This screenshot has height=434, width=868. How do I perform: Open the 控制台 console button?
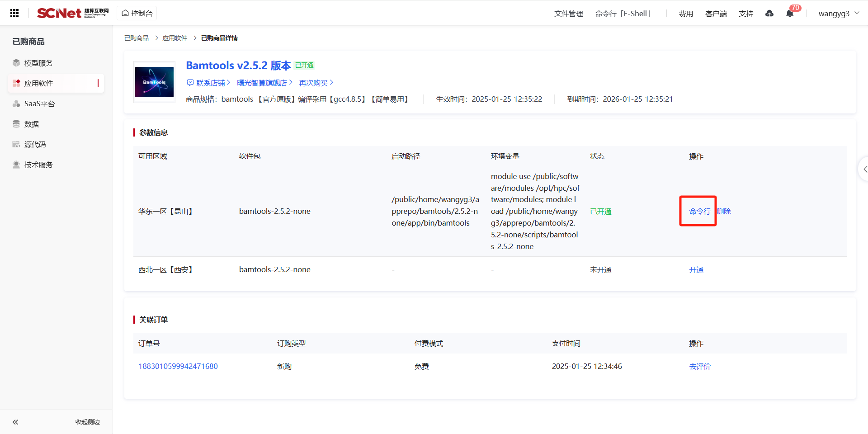pos(137,14)
